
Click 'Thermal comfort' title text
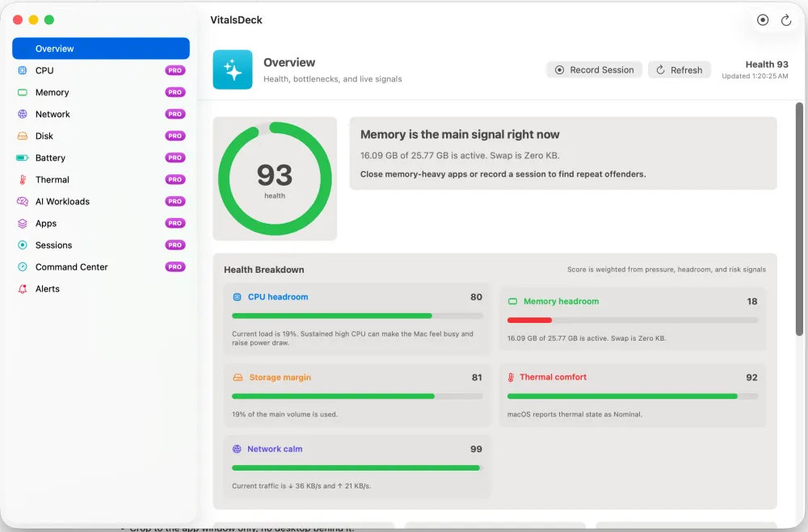[x=553, y=377]
